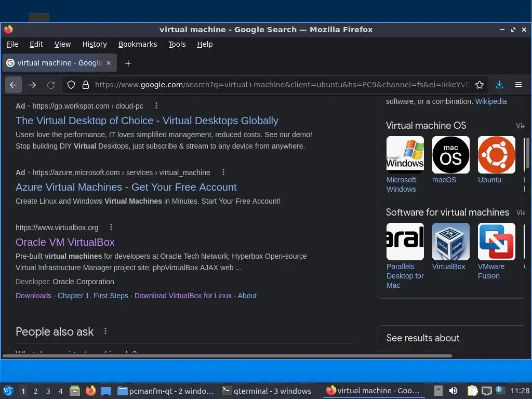Screen dimensions: 532x399
Task: Open Chapter 1. First Steps sitelink
Action: (93, 296)
